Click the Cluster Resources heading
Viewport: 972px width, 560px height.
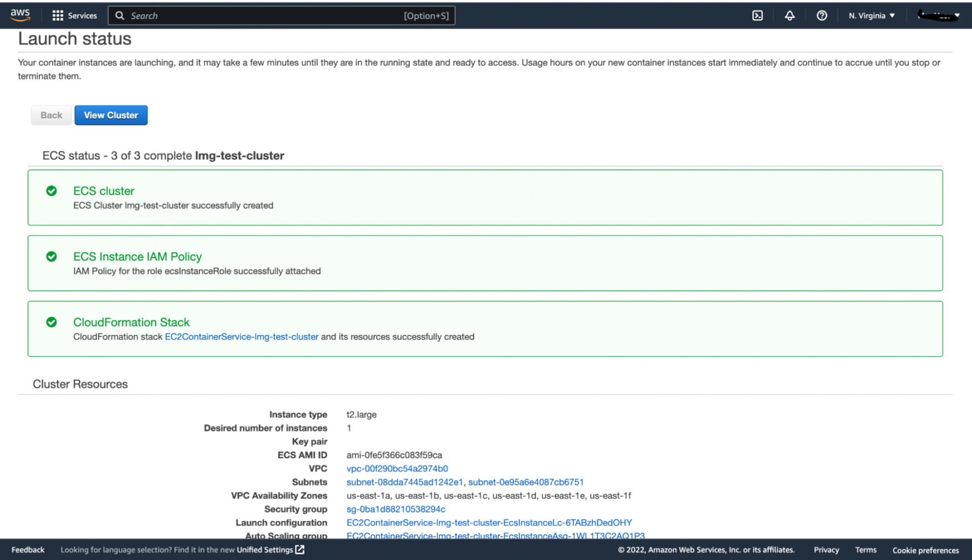click(80, 384)
